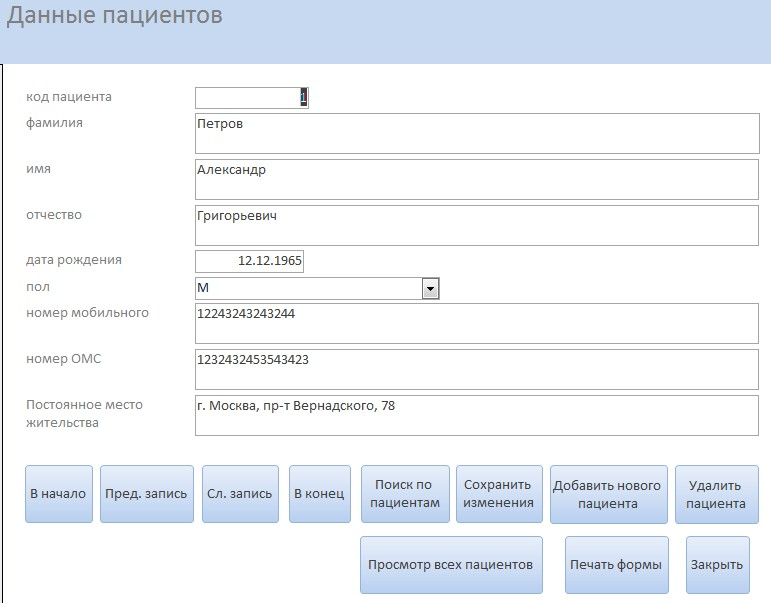Image resolution: width=771 pixels, height=603 pixels.
Task: Click the address field with г. Москва
Action: pyautogui.click(x=477, y=416)
